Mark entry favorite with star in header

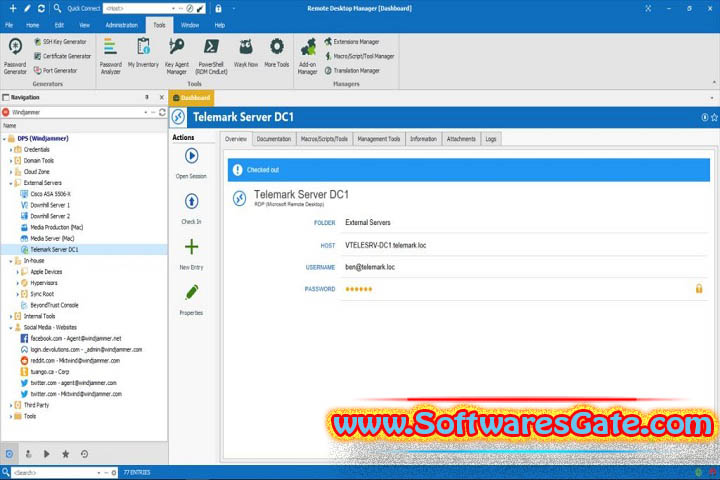pyautogui.click(x=714, y=118)
